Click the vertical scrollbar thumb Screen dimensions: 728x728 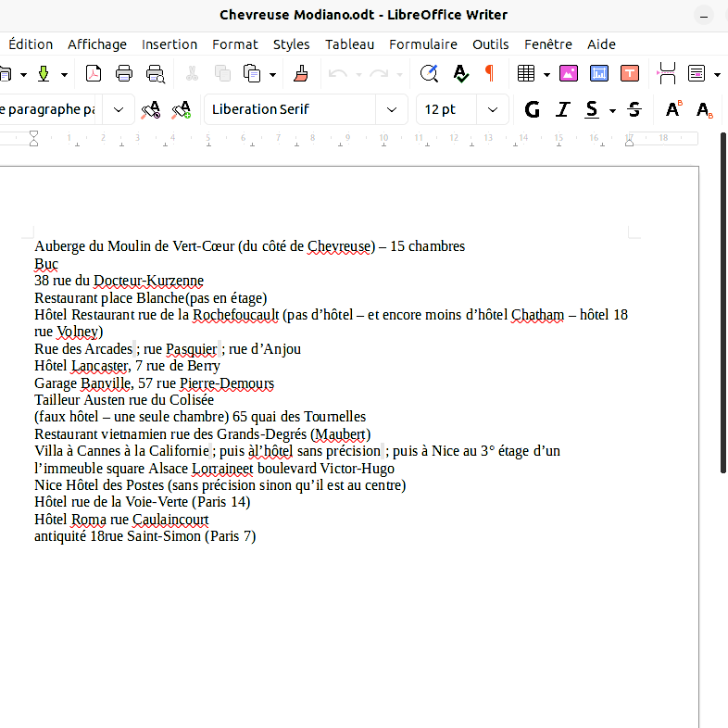point(723,306)
